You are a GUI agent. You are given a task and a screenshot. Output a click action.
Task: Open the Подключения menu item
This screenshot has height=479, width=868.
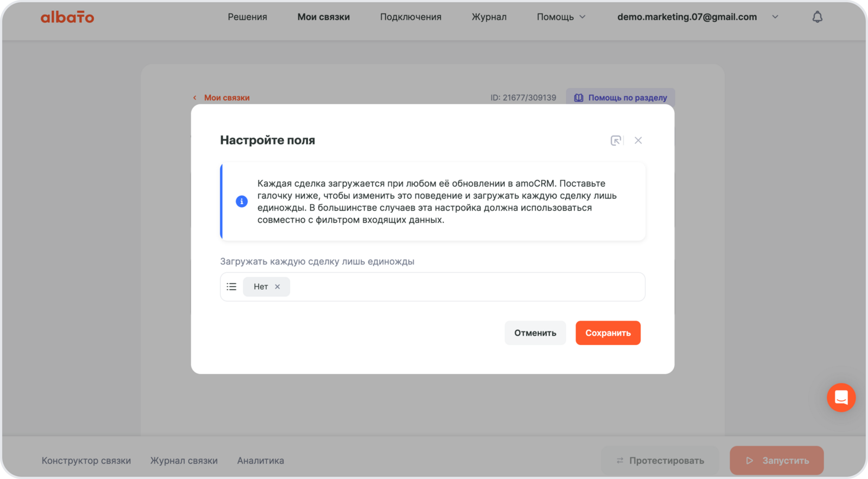(x=410, y=17)
